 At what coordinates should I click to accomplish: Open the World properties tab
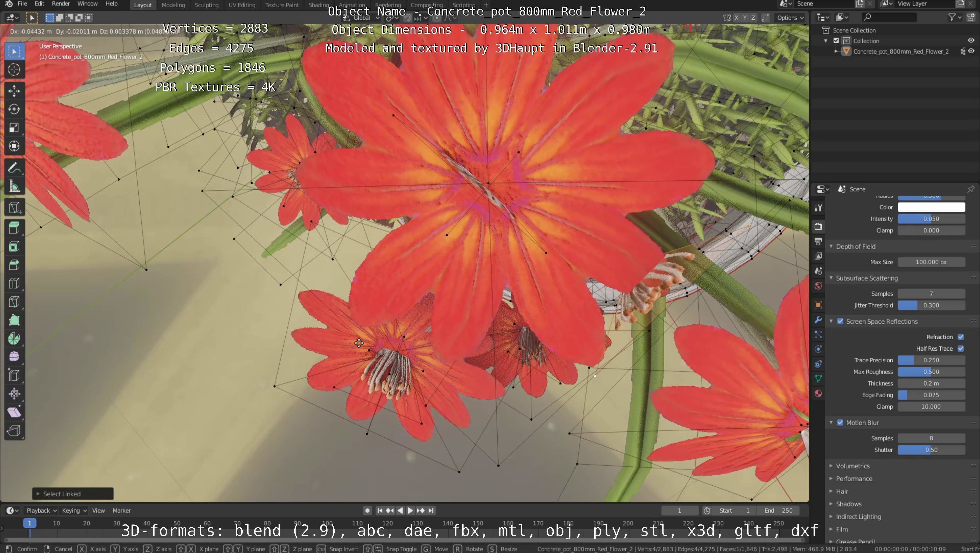click(x=818, y=286)
